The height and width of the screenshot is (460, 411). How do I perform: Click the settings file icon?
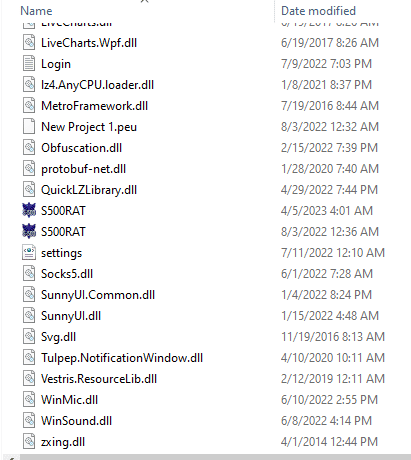[x=29, y=252]
